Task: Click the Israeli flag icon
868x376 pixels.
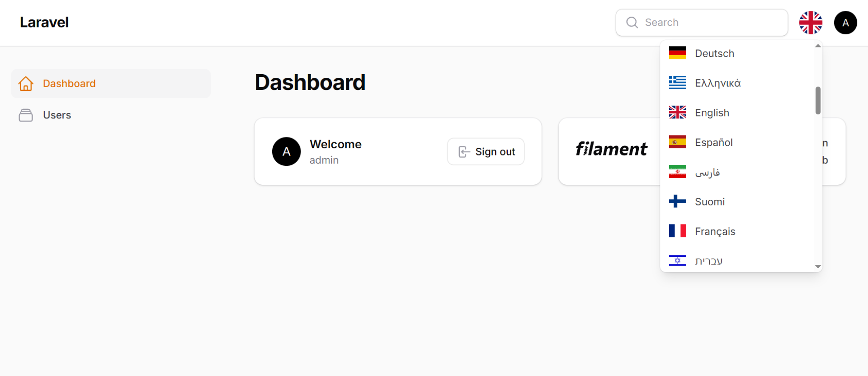Action: coord(677,261)
